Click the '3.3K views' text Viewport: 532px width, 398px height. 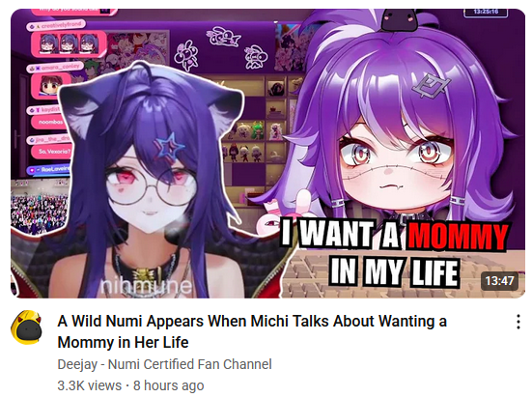pyautogui.click(x=89, y=385)
